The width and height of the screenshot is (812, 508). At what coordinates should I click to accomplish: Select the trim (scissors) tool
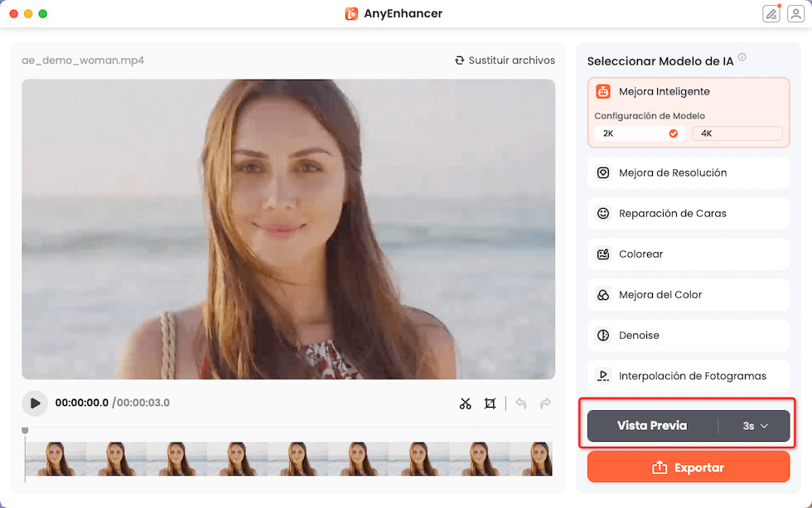pos(466,404)
